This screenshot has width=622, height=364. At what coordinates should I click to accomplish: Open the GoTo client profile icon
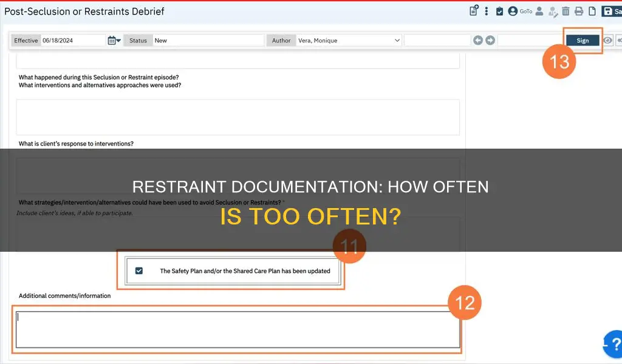click(x=513, y=11)
